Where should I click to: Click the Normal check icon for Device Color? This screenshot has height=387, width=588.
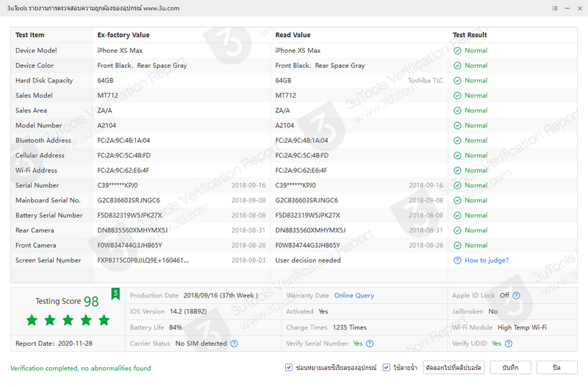point(457,65)
